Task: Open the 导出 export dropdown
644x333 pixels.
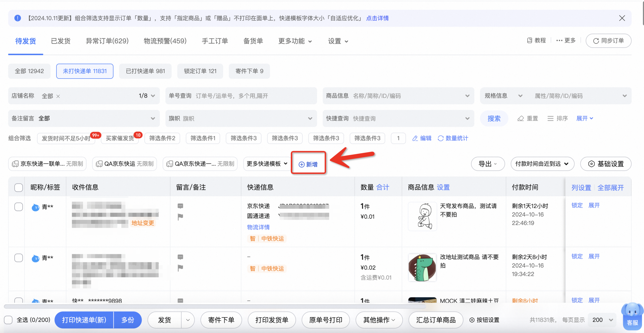Action: (x=488, y=164)
